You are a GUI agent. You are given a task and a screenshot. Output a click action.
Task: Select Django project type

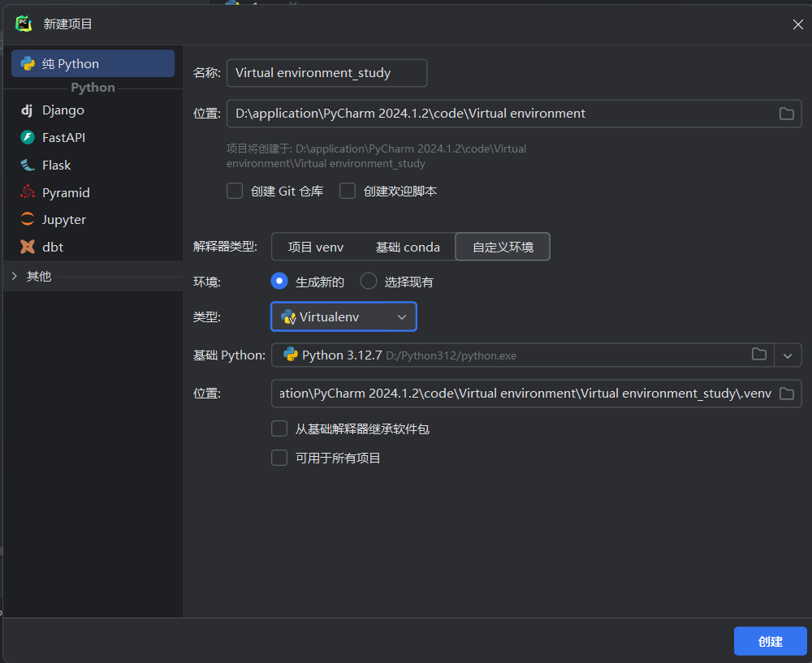point(93,110)
